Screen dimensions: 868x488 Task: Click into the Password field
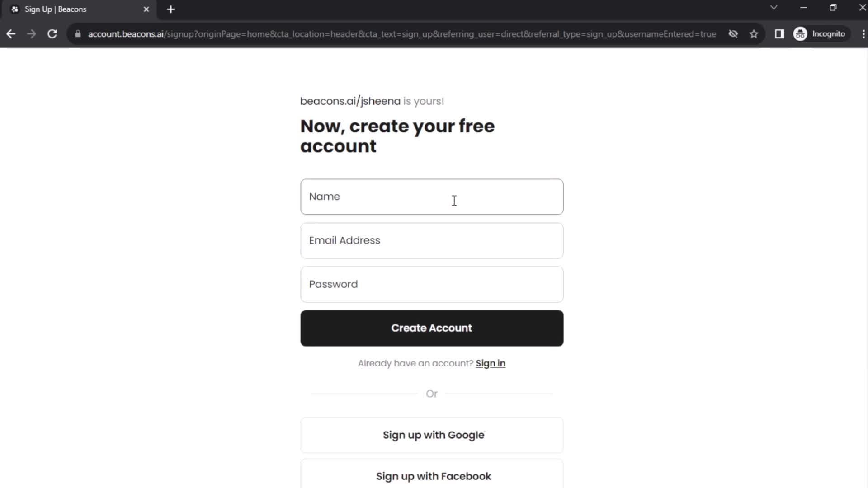pyautogui.click(x=432, y=285)
